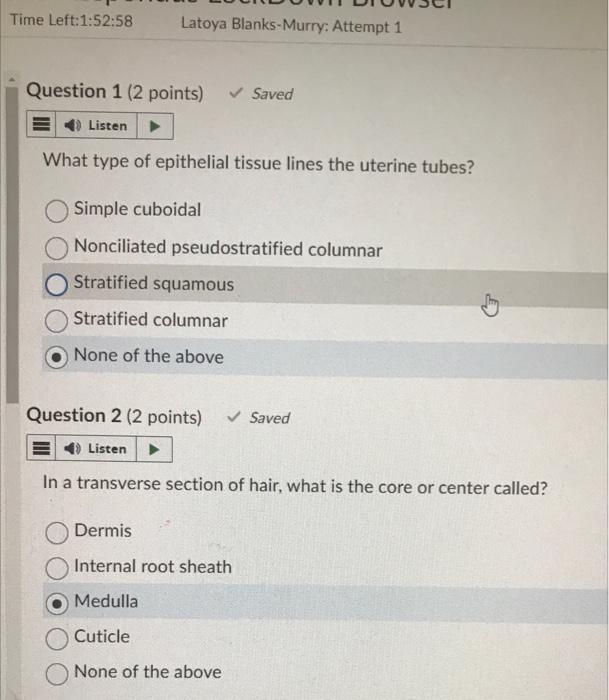Open the Question 2 ReadSpeaker menu icon
609x700 pixels.
41,448
